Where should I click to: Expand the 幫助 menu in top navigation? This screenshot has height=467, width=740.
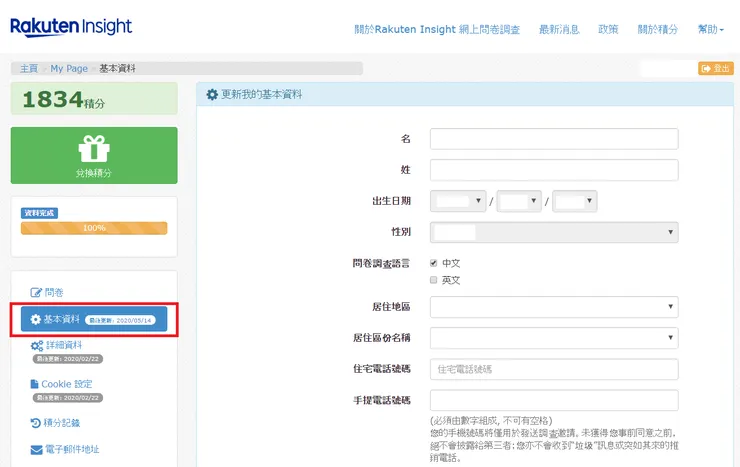(x=710, y=29)
